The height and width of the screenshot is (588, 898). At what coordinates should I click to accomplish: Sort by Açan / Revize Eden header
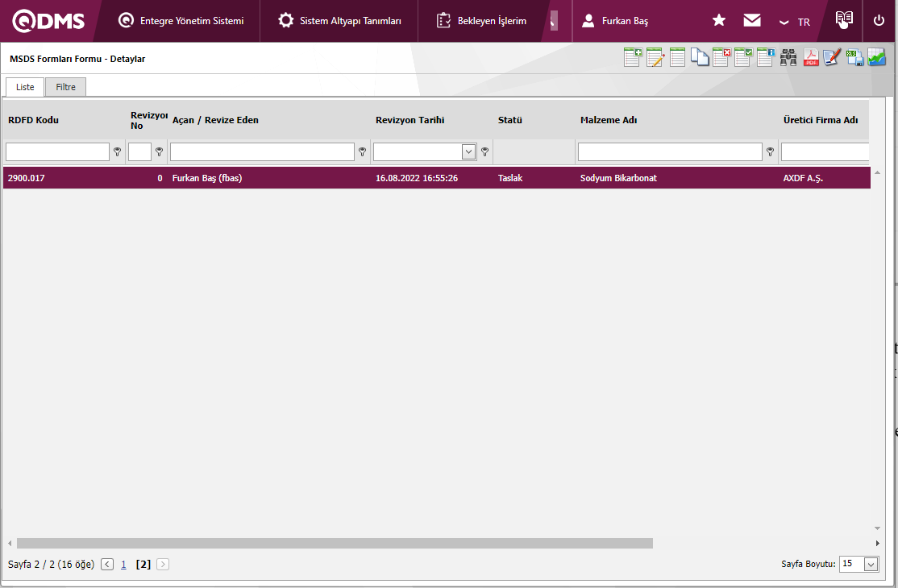click(x=215, y=120)
